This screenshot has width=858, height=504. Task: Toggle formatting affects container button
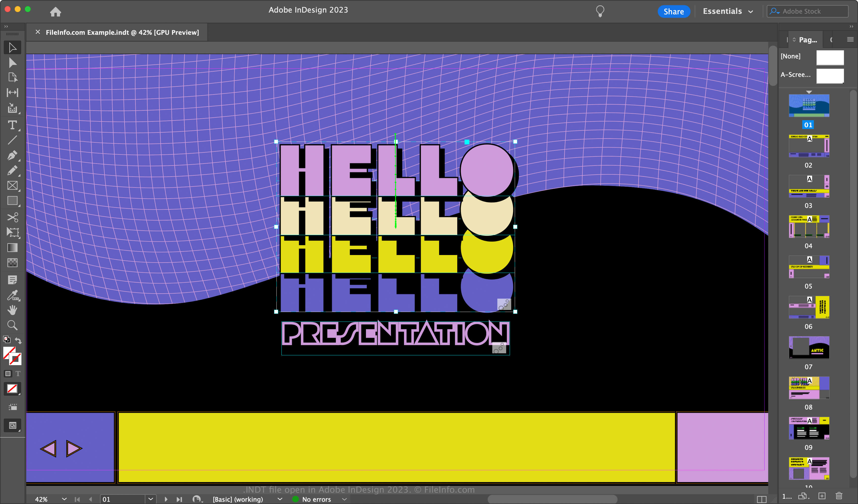point(8,373)
